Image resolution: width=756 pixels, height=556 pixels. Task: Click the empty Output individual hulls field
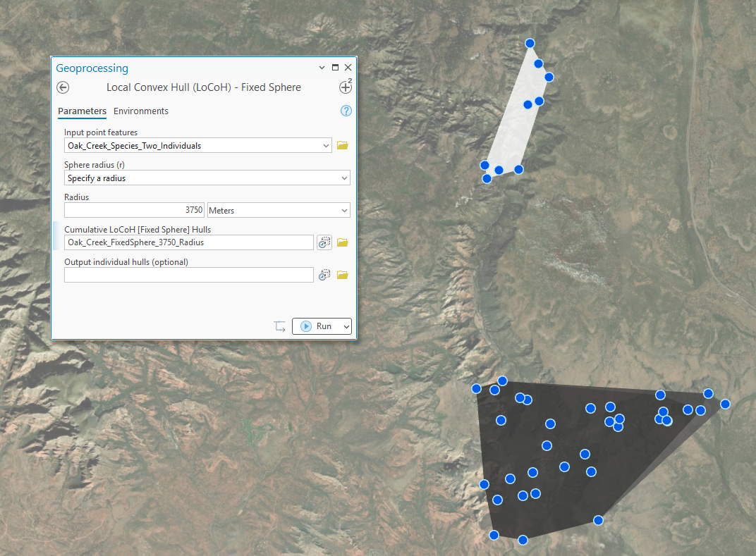[188, 275]
